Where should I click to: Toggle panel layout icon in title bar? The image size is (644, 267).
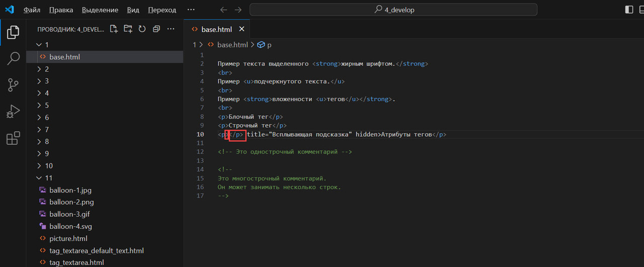coord(642,10)
